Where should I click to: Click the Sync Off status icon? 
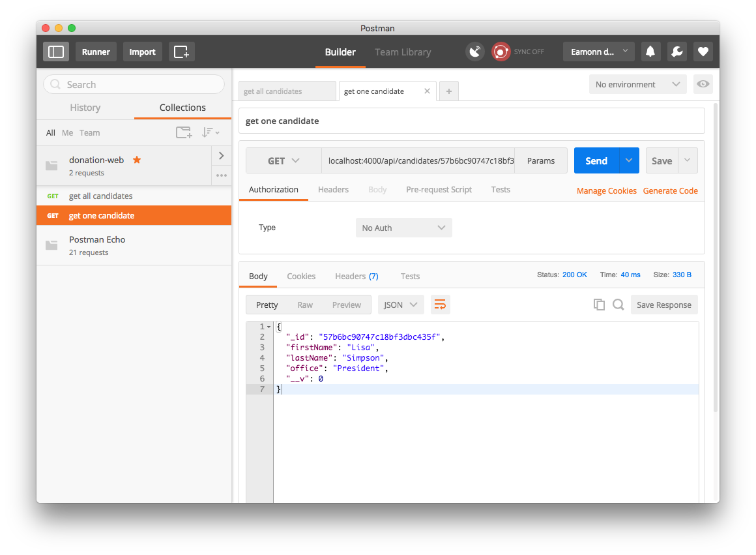(501, 52)
